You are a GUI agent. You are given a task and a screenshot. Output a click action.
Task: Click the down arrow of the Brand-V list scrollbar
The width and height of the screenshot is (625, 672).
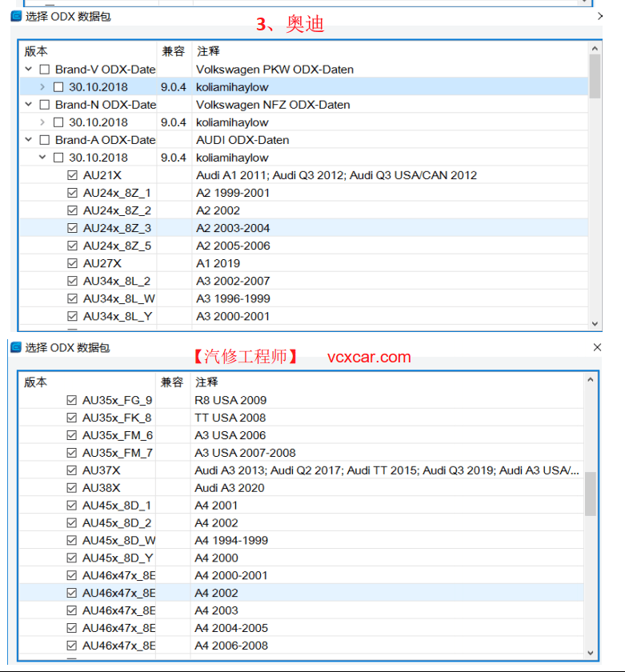[595, 324]
